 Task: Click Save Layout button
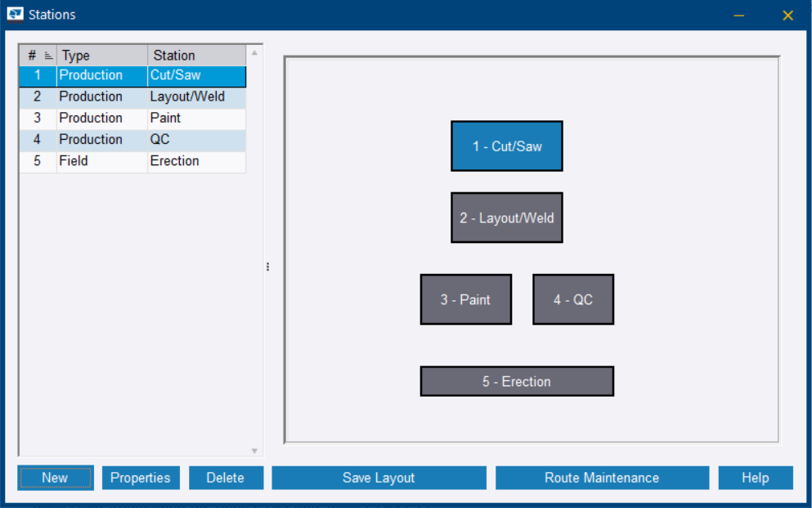(x=379, y=478)
